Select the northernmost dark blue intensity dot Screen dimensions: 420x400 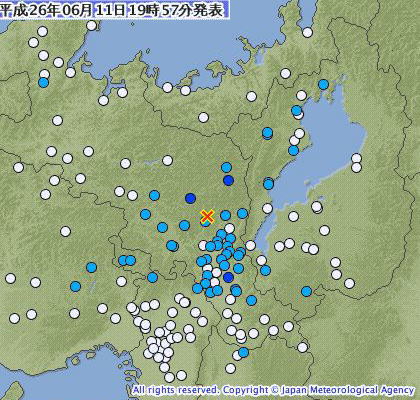point(228,181)
